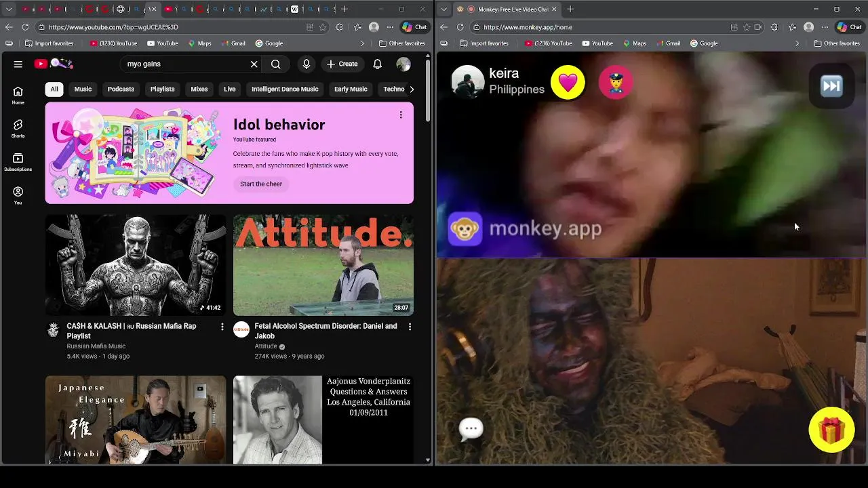
Task: Open Settings and more in YouTube window
Action: [x=390, y=27]
